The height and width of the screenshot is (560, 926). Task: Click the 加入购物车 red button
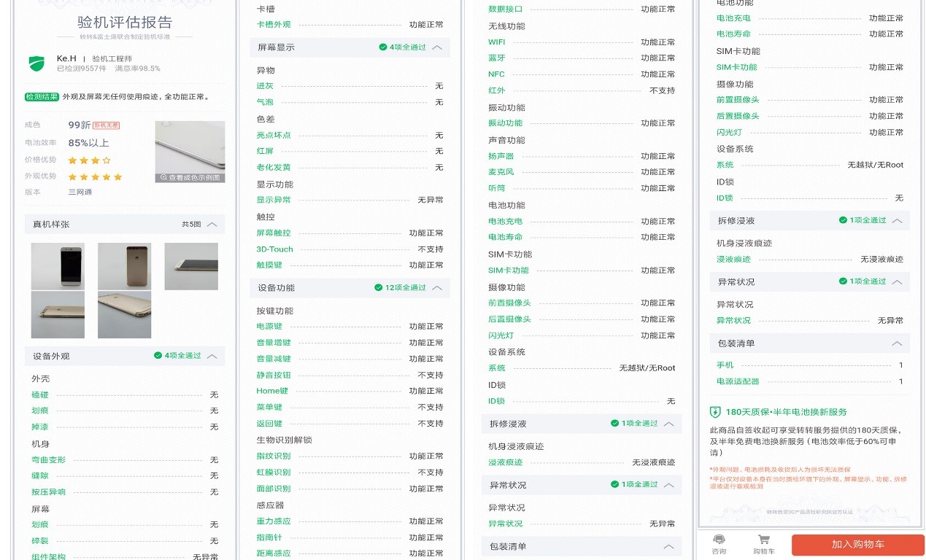coord(859,544)
